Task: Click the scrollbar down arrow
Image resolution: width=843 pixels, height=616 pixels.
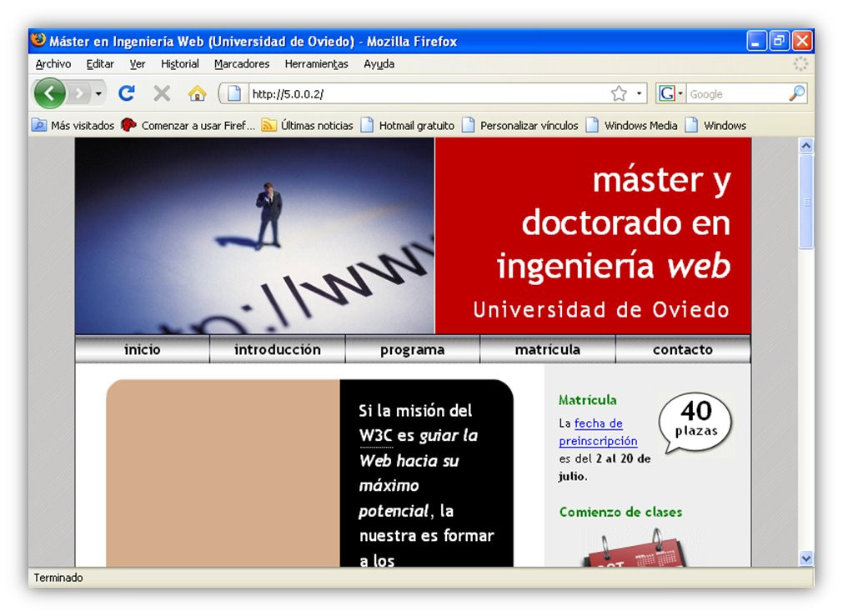Action: [x=806, y=558]
